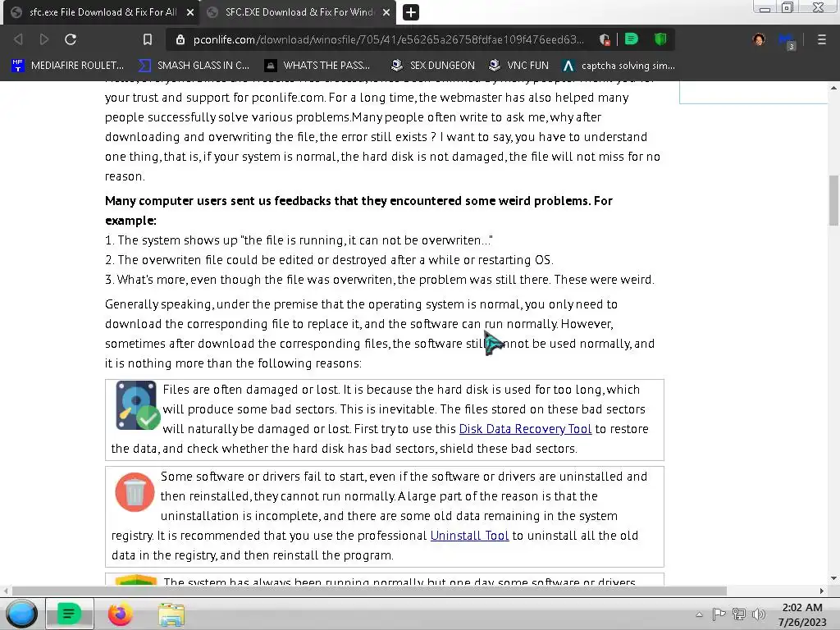
Task: Open the blocked-trackers extension icon
Action: coord(605,39)
